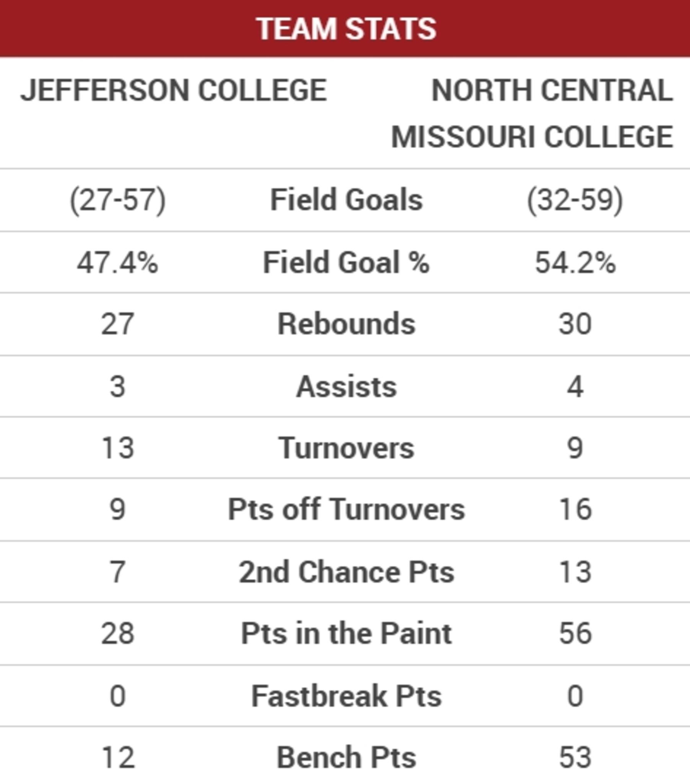Click the Turnovers stat label
This screenshot has height=784, width=690.
coord(346,448)
